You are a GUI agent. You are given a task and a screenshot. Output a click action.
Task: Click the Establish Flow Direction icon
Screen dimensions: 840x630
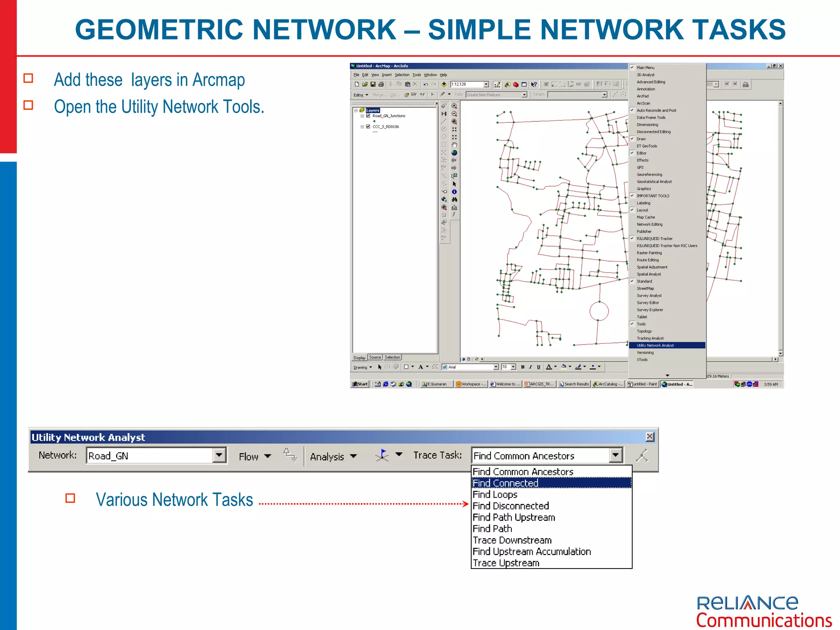point(290,455)
